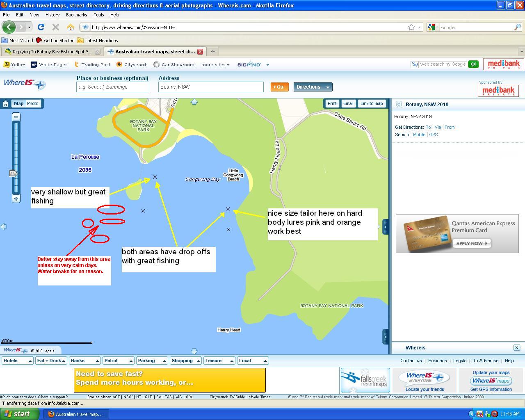Select the map zoom out minus icon

pos(16,116)
